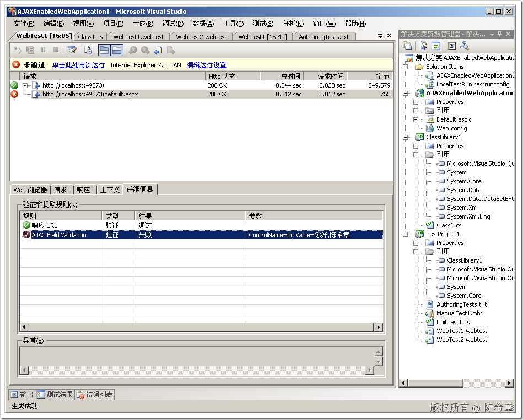Open the 响应 tab
The height and width of the screenshot is (420, 523).
83,190
